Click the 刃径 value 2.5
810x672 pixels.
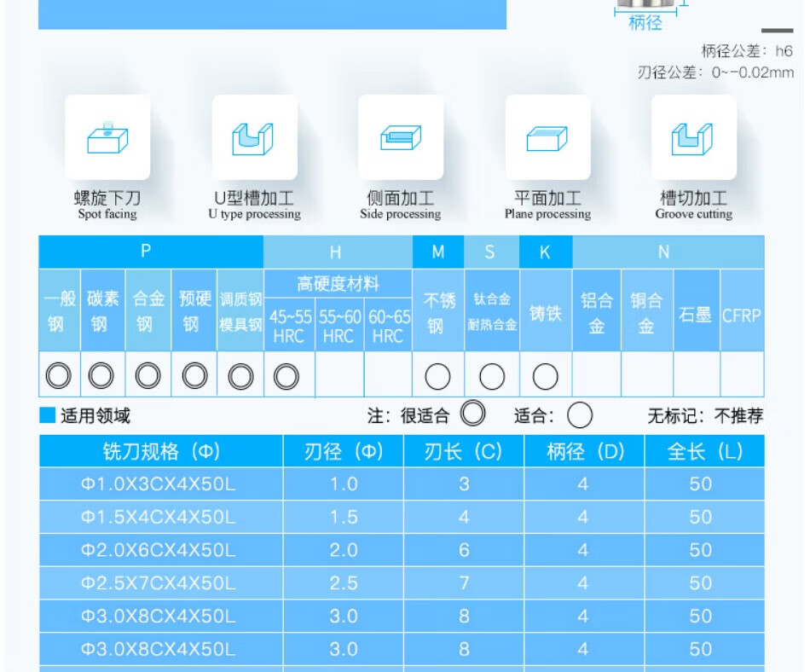tap(344, 583)
